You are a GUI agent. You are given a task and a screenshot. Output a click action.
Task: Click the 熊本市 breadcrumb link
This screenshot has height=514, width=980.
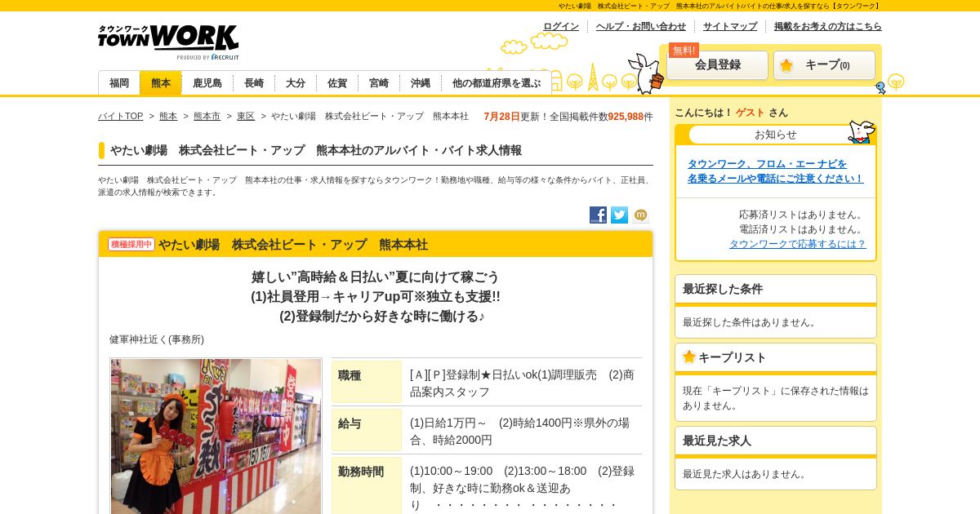click(x=207, y=117)
